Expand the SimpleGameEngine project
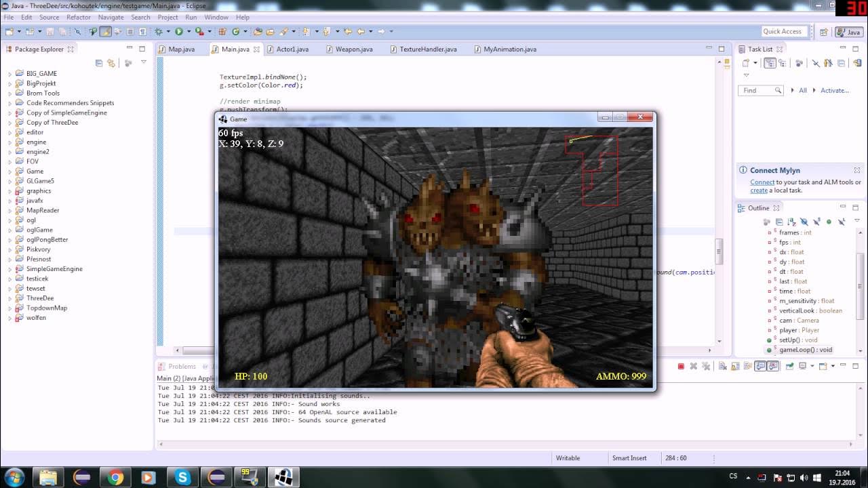This screenshot has height=488, width=868. tap(9, 269)
